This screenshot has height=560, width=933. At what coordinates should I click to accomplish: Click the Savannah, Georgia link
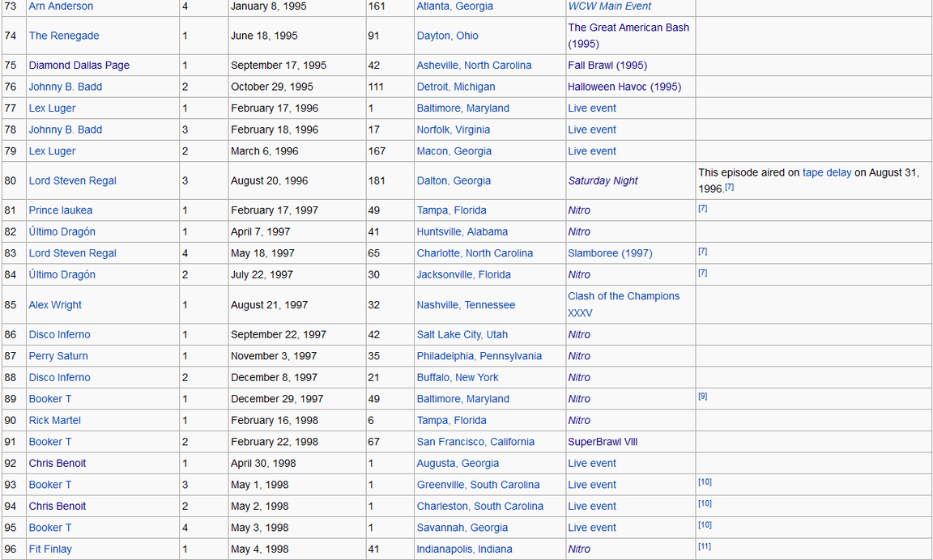(462, 528)
